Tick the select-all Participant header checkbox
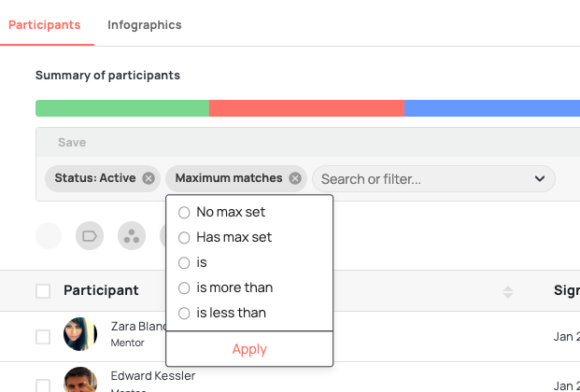This screenshot has width=580, height=392. (x=43, y=291)
